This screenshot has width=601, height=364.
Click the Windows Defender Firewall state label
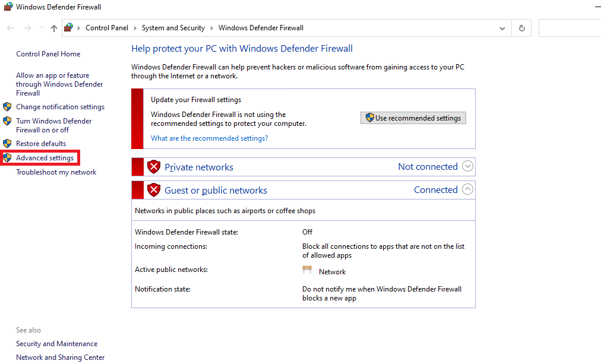coord(186,232)
